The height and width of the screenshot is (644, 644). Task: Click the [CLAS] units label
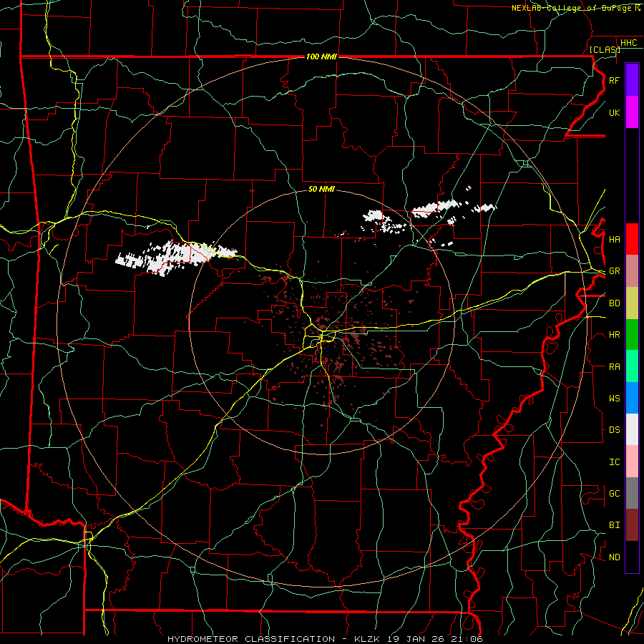click(x=605, y=49)
